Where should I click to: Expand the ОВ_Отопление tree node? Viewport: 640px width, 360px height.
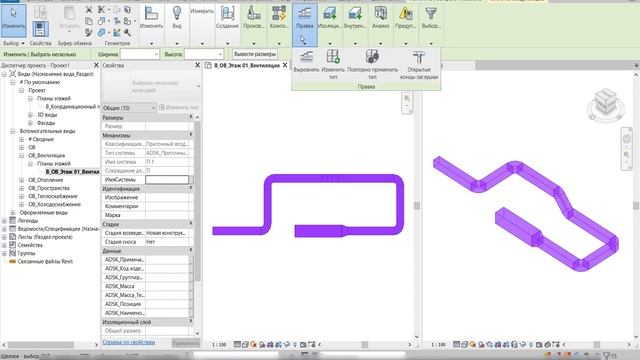(x=22, y=180)
